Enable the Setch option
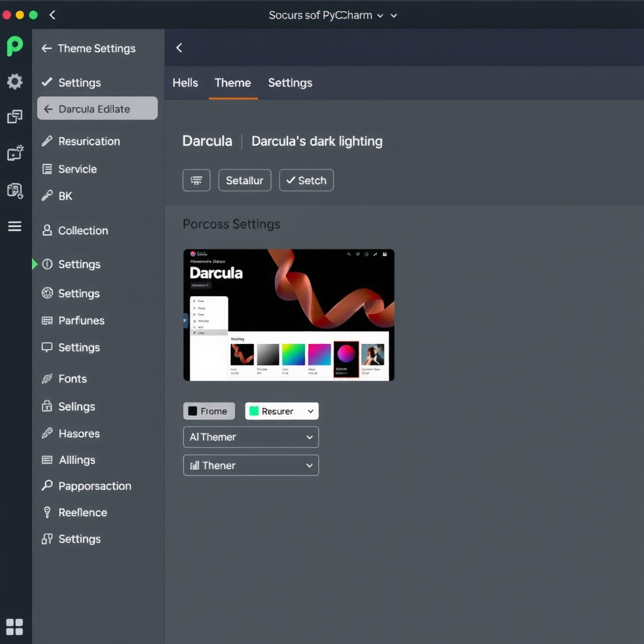Screen dimensions: 644x644 (306, 180)
